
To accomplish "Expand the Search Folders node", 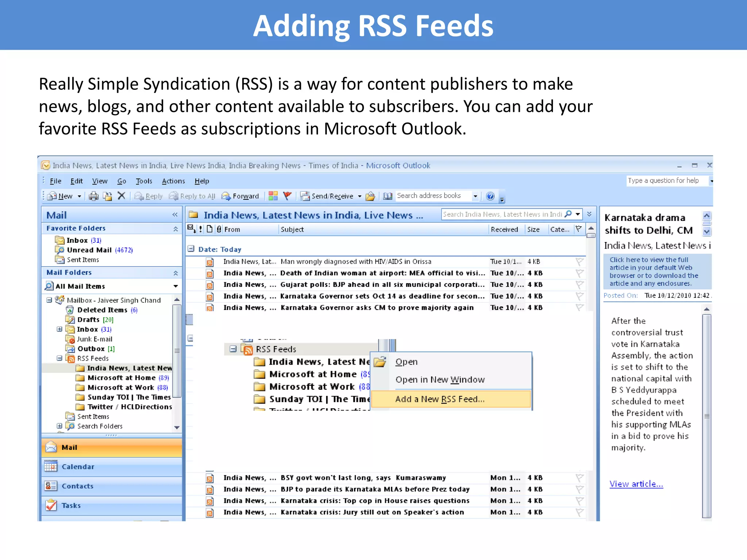I will tap(59, 426).
